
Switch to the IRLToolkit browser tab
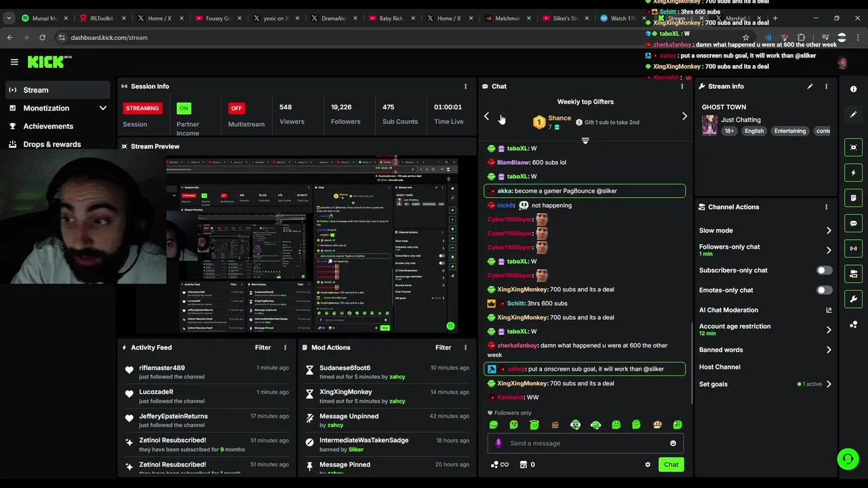102,18
